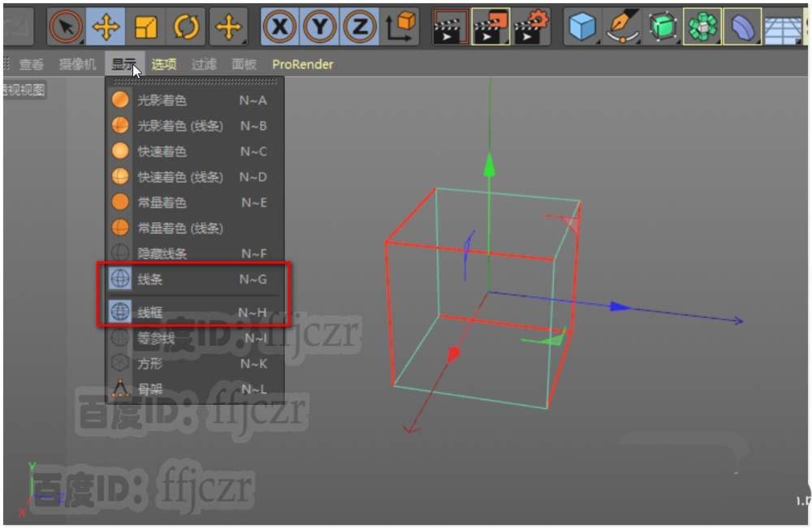Viewport: 812px width, 529px height.
Task: Click the orange 快速着色 sphere swatch
Action: click(120, 151)
